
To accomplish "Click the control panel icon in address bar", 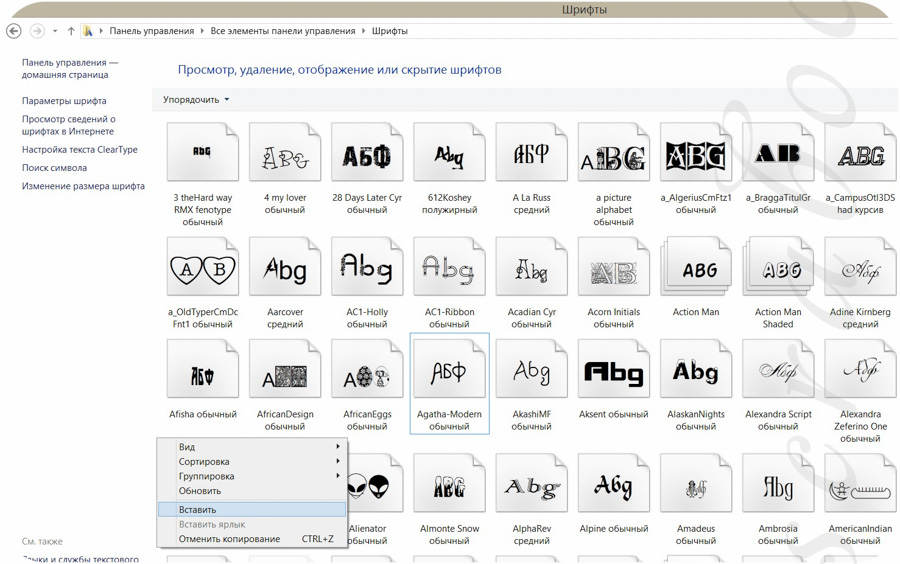I will (x=88, y=31).
